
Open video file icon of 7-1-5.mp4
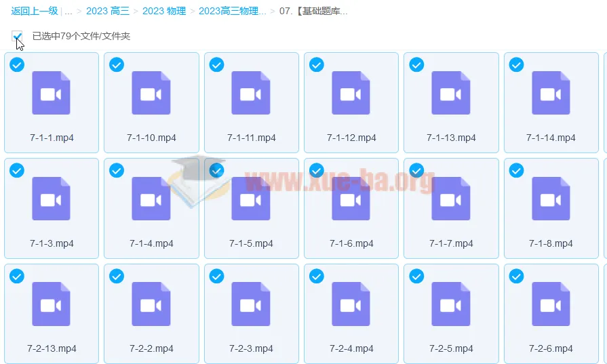tap(251, 199)
